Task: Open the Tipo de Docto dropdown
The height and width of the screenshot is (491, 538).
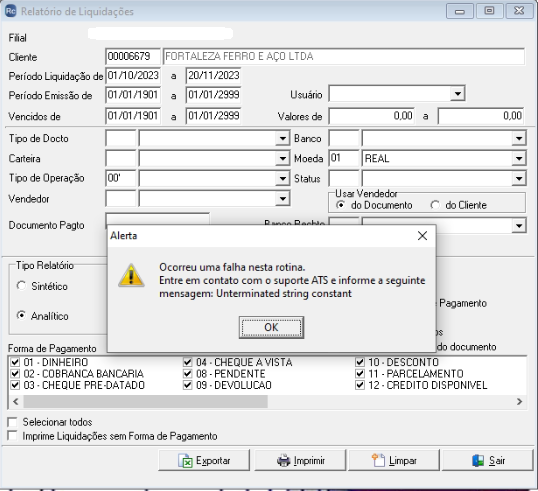Action: click(x=282, y=139)
